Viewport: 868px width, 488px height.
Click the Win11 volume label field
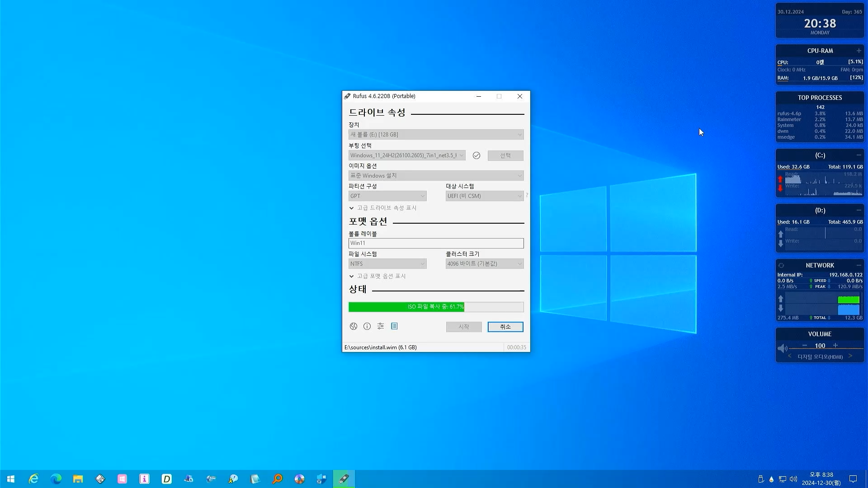tap(436, 243)
